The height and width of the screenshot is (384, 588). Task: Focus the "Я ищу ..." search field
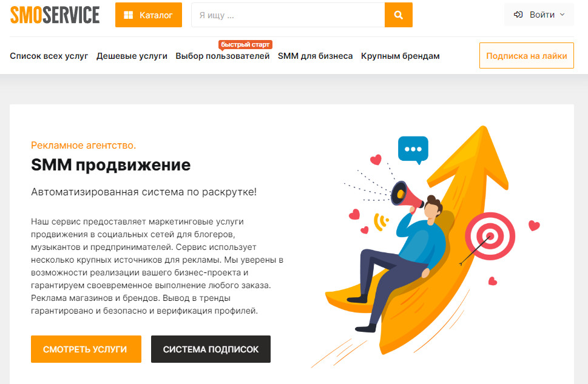coord(288,15)
